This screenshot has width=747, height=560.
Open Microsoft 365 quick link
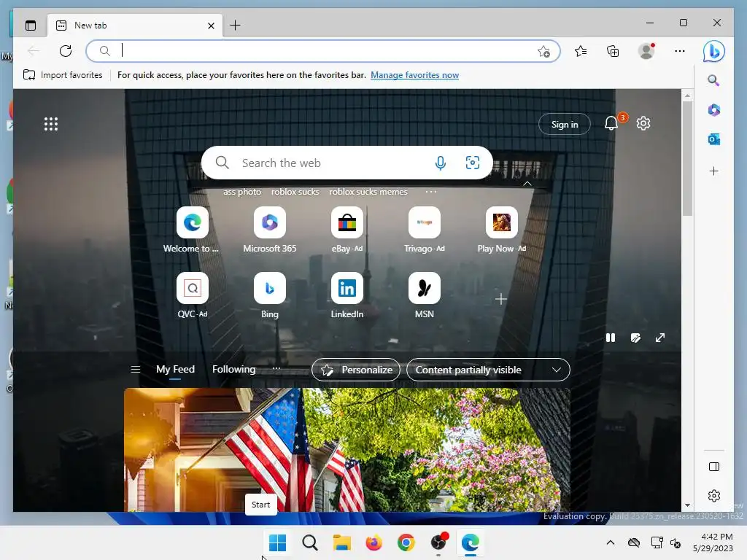[270, 222]
